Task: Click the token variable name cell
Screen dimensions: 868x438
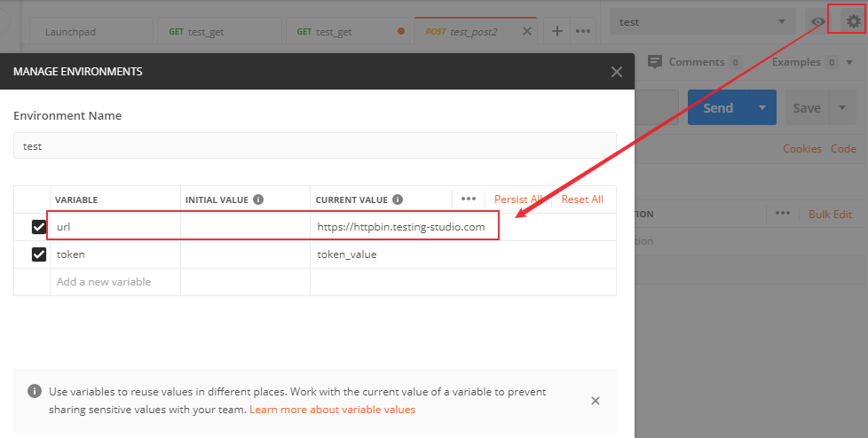Action: pyautogui.click(x=115, y=254)
